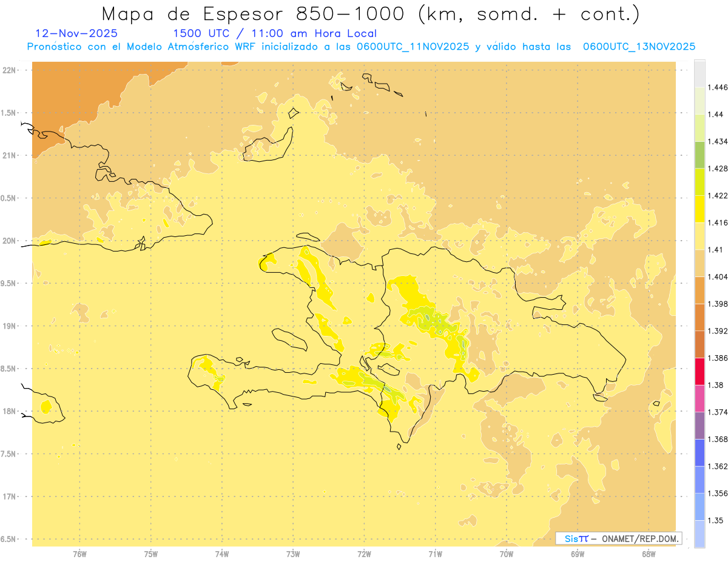Select the bright yellow swatch between 1.416 and 1.422
Image resolution: width=728 pixels, height=562 pixels.
point(699,209)
